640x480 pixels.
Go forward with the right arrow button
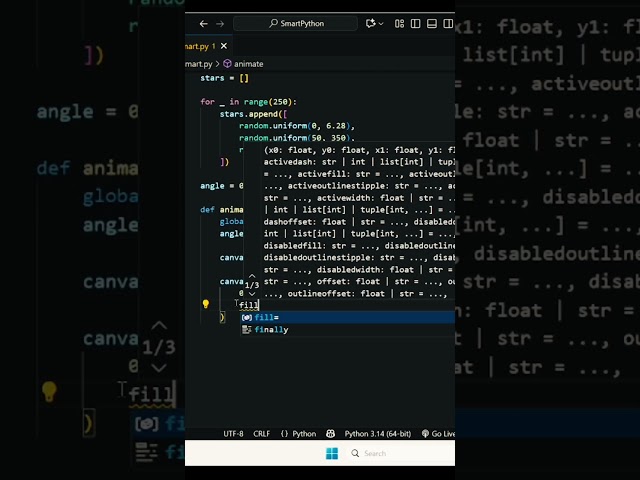(x=220, y=24)
